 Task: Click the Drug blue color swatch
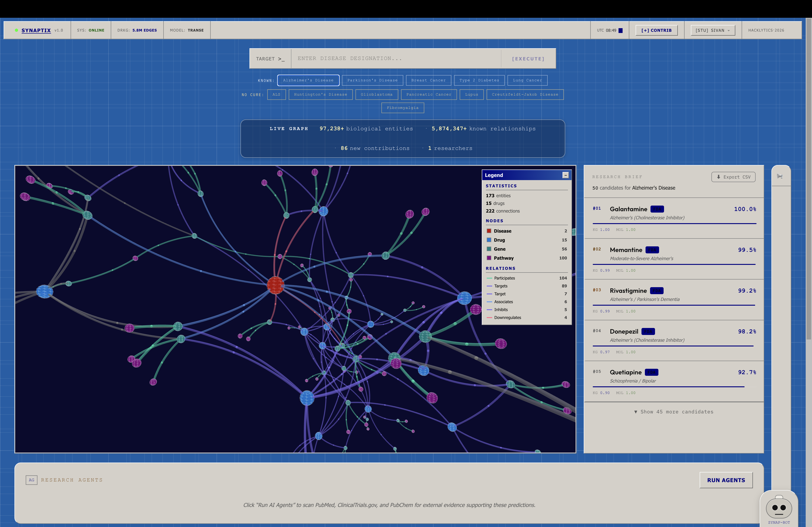(x=489, y=240)
